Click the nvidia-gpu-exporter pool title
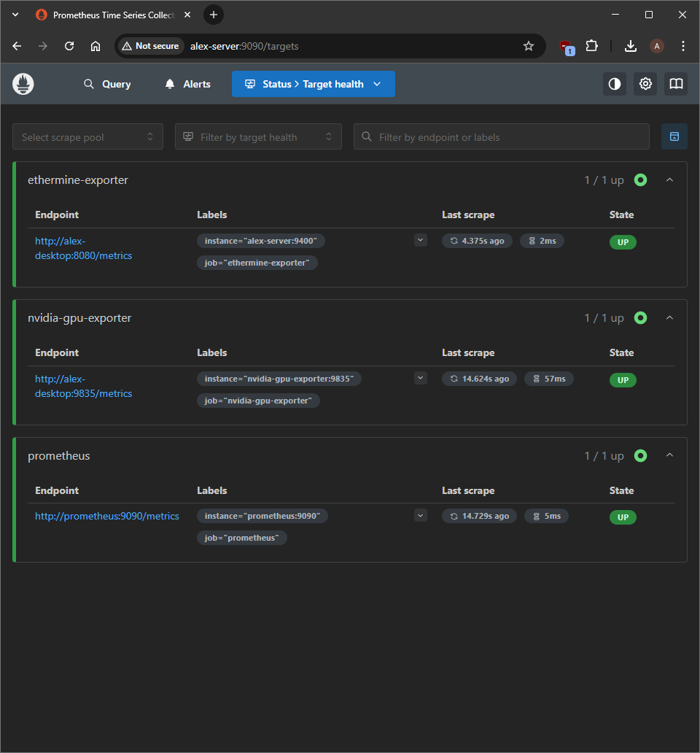This screenshot has height=753, width=700. [79, 318]
